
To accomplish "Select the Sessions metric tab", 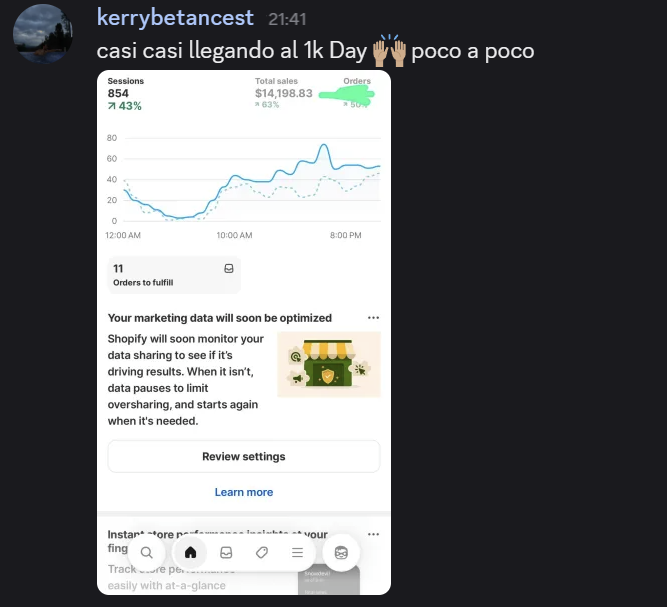I will click(x=126, y=92).
